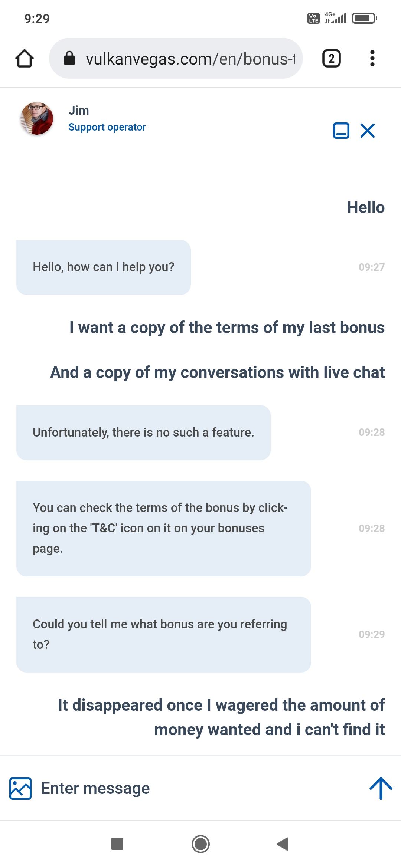The width and height of the screenshot is (401, 868).
Task: Tap the padlock site security icon
Action: tap(69, 58)
